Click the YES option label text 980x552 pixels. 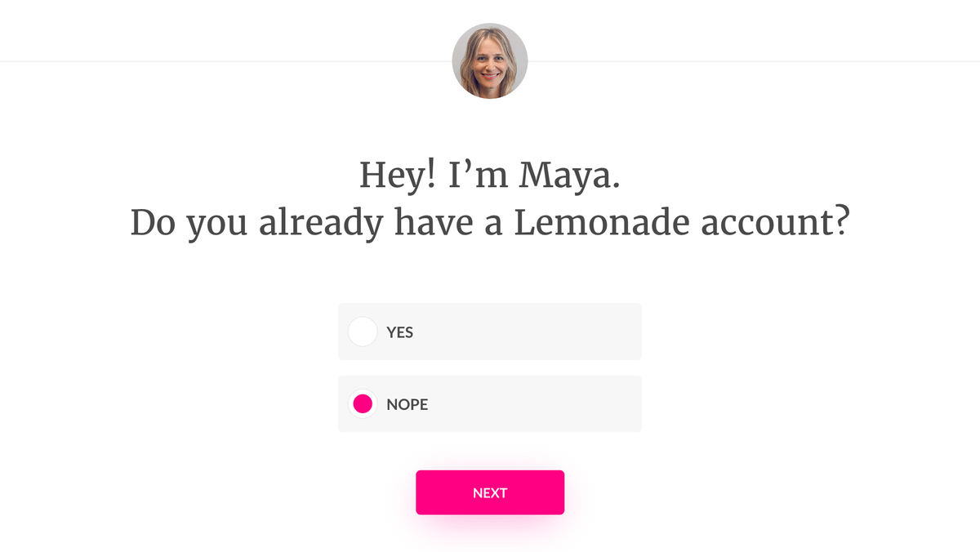(400, 332)
